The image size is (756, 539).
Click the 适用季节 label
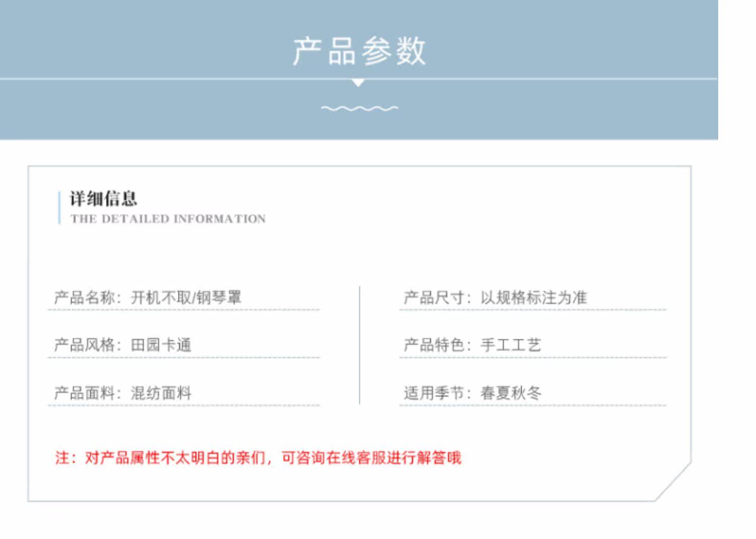click(434, 393)
